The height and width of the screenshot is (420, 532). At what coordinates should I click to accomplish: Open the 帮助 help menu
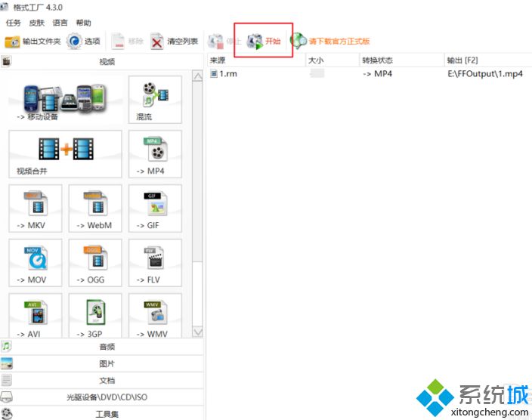click(83, 23)
